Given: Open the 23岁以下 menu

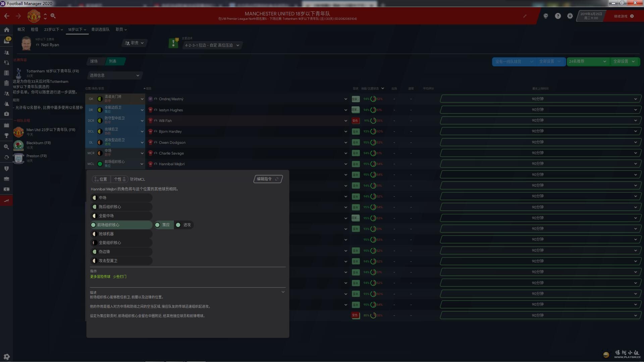Looking at the screenshot, I should [x=54, y=29].
